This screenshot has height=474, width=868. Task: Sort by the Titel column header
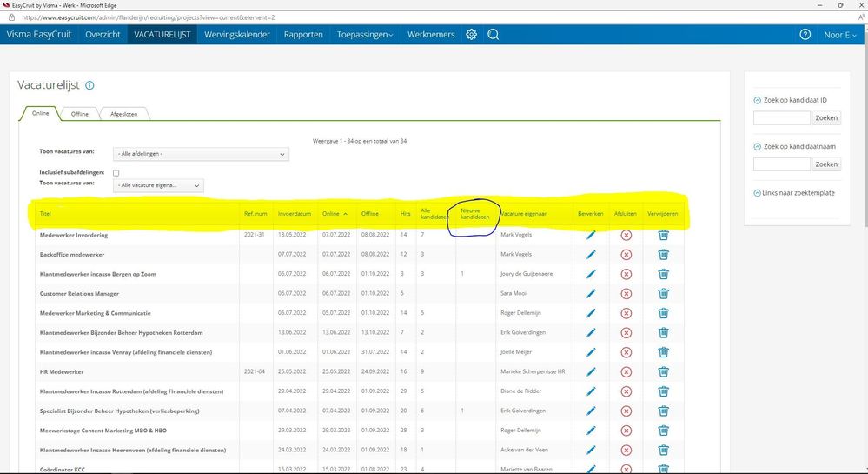tap(45, 213)
